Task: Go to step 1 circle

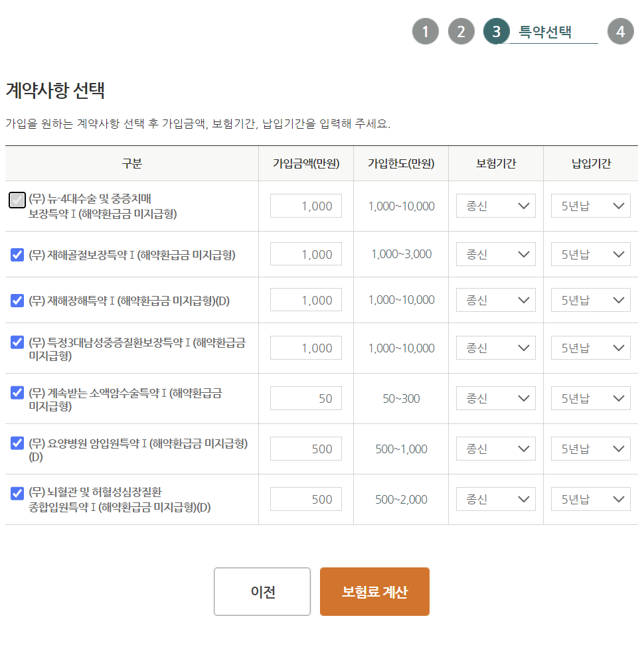Action: (426, 31)
